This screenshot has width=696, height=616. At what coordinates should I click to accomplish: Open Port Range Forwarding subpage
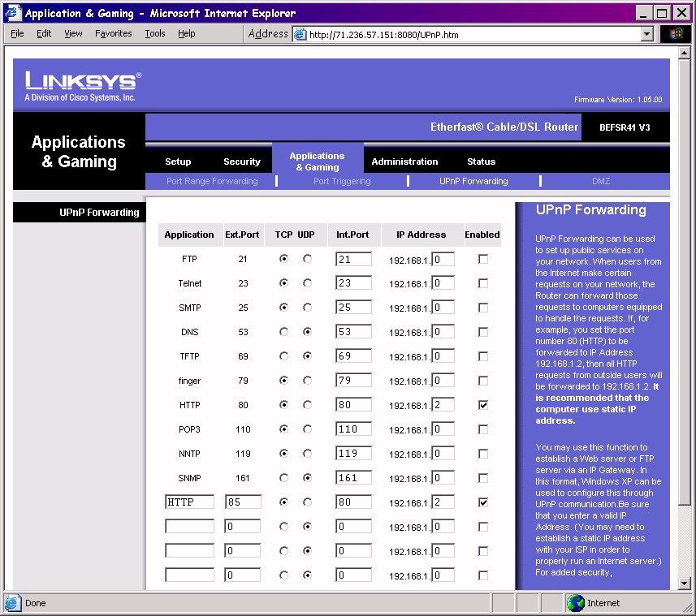[x=212, y=181]
